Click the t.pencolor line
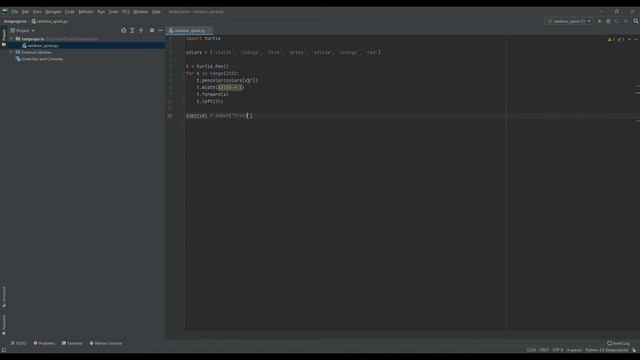The width and height of the screenshot is (640, 360). pos(227,80)
